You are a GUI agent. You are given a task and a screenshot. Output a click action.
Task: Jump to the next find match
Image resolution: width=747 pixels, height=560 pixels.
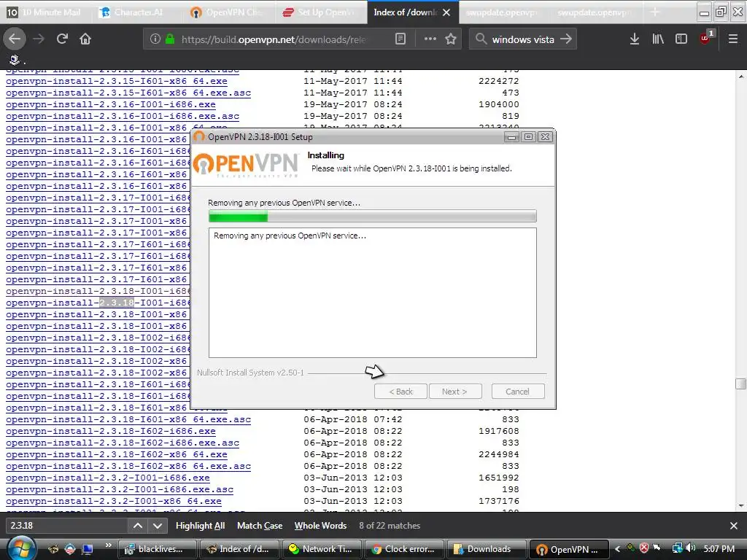158,526
